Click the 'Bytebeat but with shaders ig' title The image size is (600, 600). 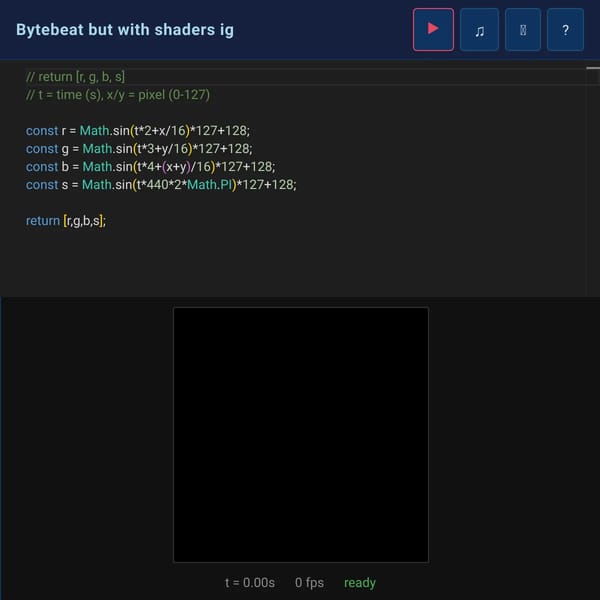tap(125, 30)
